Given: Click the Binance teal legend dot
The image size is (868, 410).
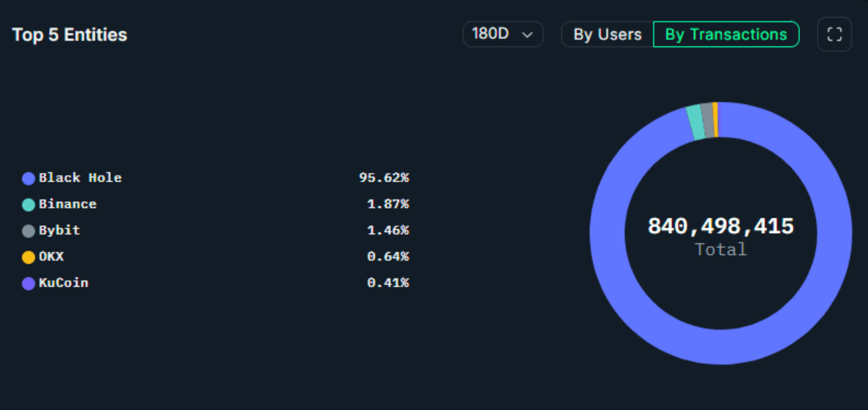Looking at the screenshot, I should tap(28, 205).
